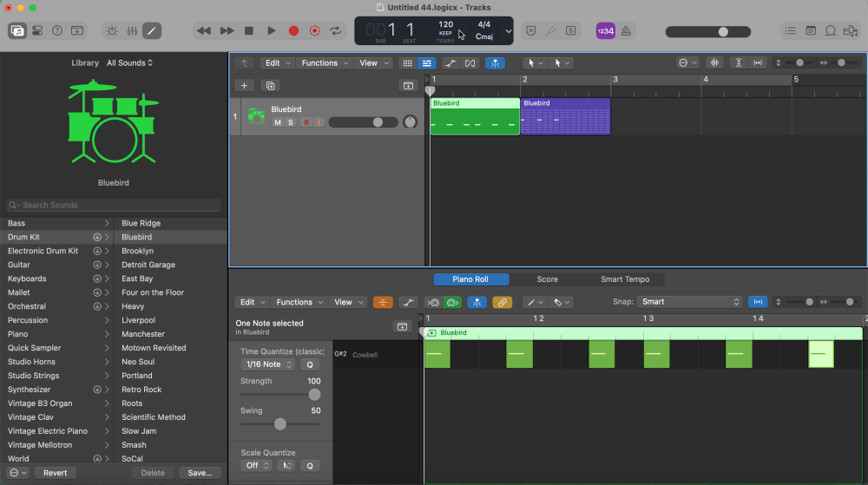The width and height of the screenshot is (868, 485).
Task: Mute the Bluebird track
Action: click(278, 122)
